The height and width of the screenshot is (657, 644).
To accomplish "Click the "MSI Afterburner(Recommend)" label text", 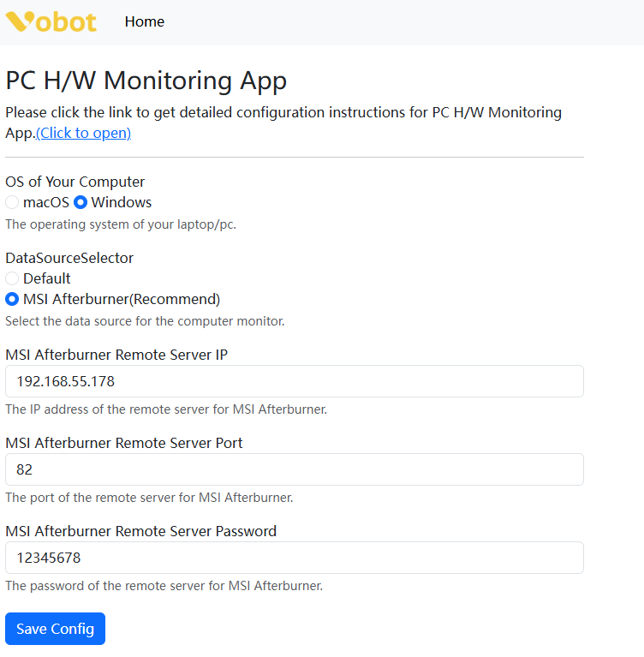I will point(122,299).
